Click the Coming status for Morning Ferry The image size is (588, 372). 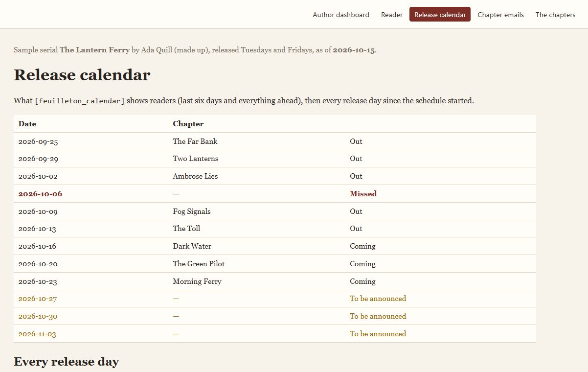coord(362,281)
